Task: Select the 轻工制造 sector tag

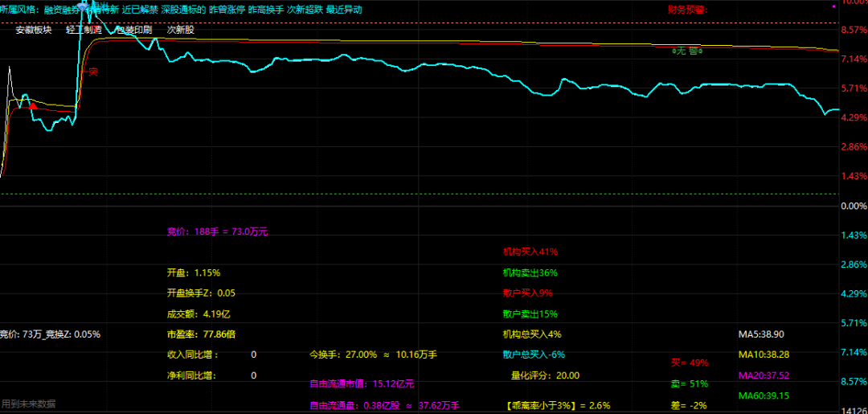Action: tap(84, 30)
